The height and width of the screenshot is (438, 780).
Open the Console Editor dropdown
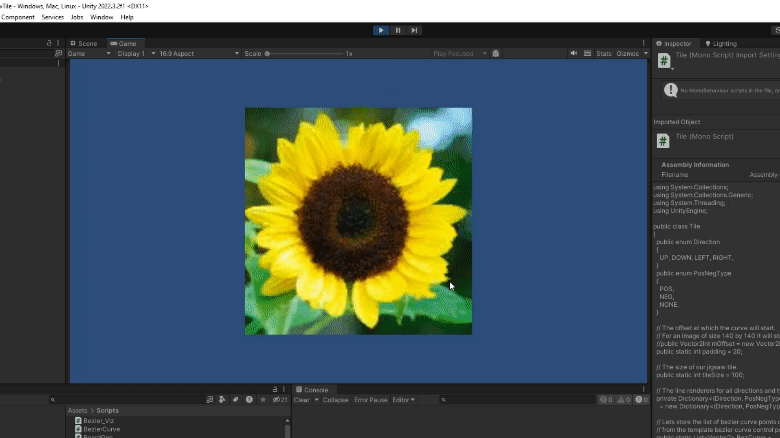click(x=403, y=400)
